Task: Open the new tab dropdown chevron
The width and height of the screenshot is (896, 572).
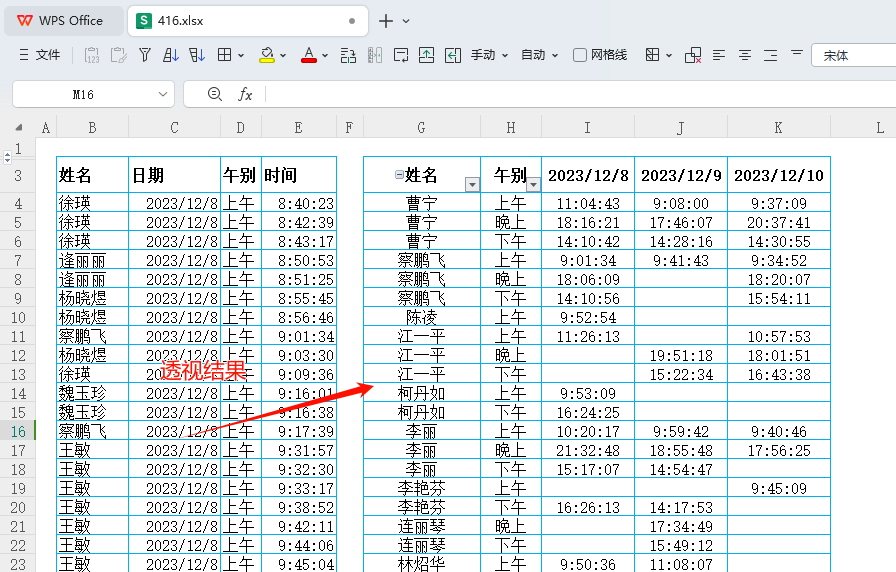Action: [406, 21]
